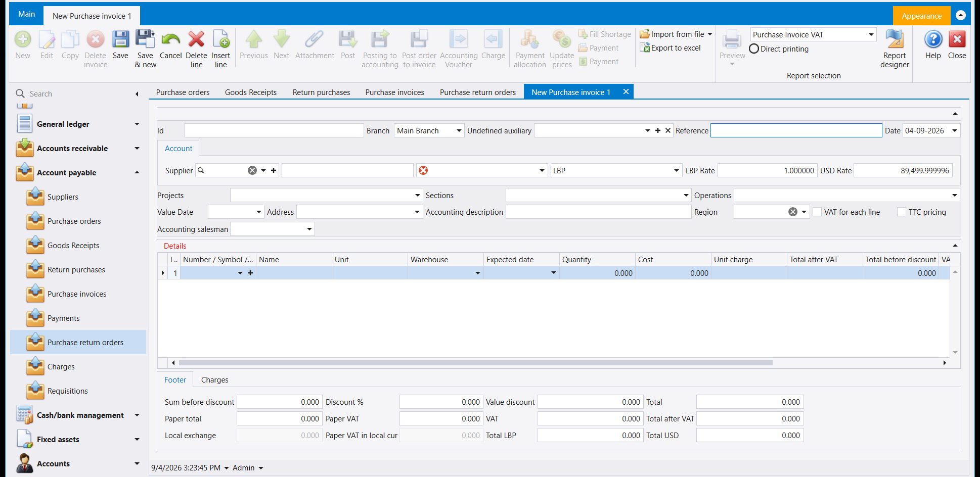Collapse the Account payable section
The height and width of the screenshot is (477, 980).
pos(137,172)
